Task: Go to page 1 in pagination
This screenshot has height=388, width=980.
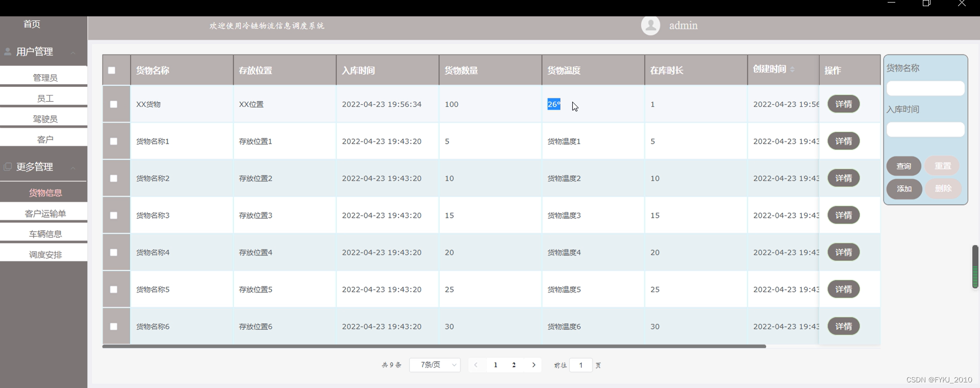Action: (496, 365)
